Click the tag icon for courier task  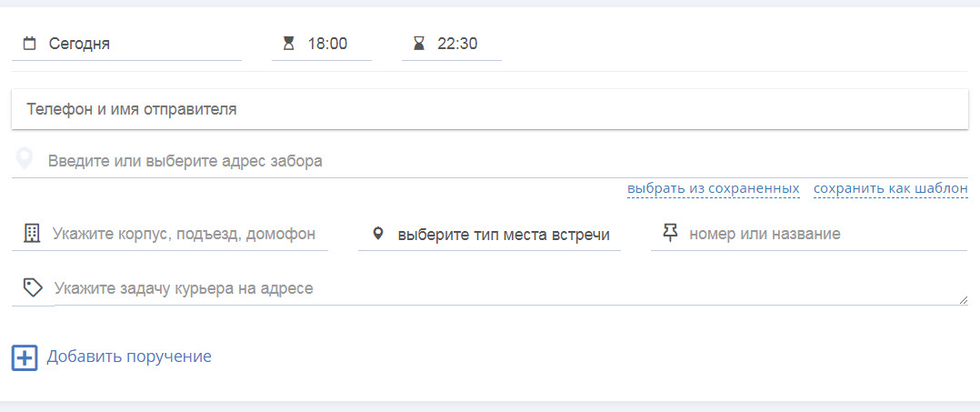(33, 288)
